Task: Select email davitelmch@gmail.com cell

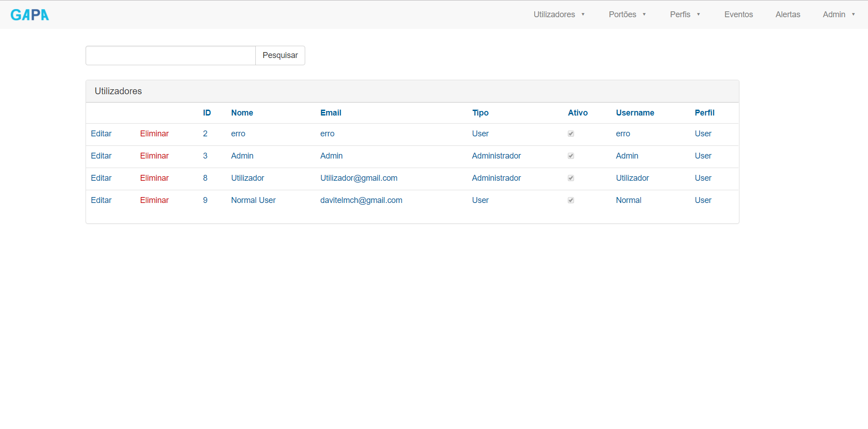Action: 361,200
